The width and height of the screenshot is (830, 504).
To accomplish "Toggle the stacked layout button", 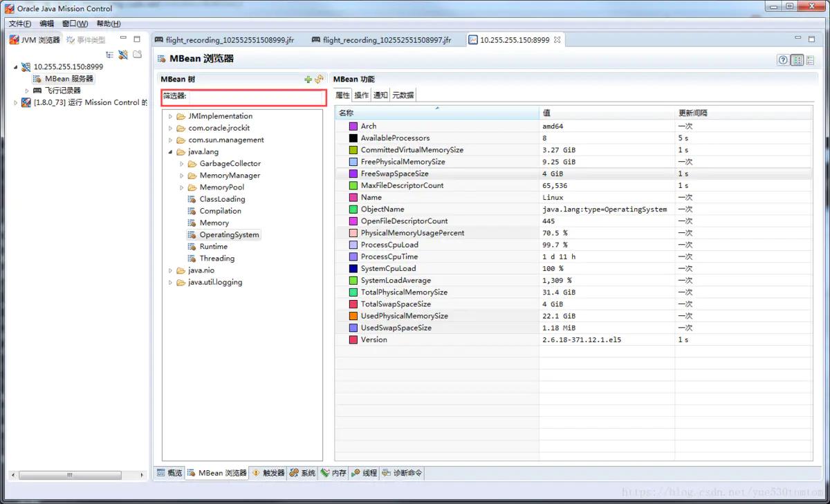I will (810, 60).
